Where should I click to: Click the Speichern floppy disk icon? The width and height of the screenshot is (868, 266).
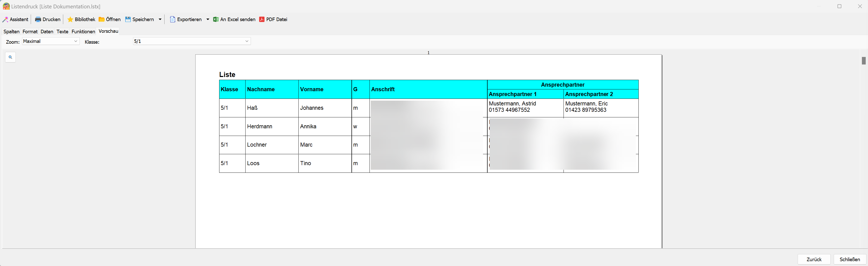click(128, 20)
